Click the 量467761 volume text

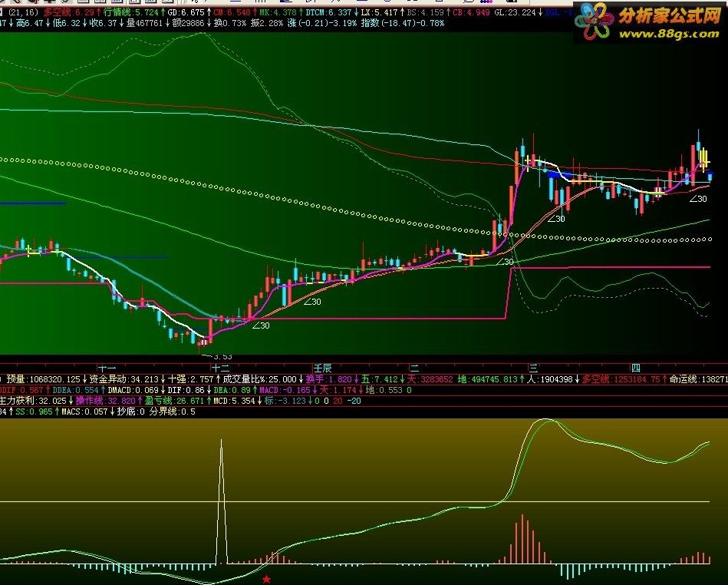click(x=144, y=23)
